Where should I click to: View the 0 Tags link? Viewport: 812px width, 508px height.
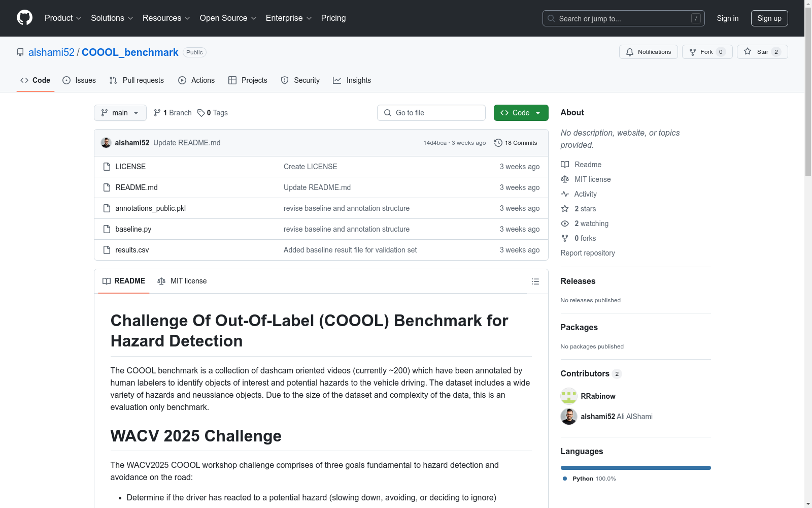pyautogui.click(x=213, y=113)
